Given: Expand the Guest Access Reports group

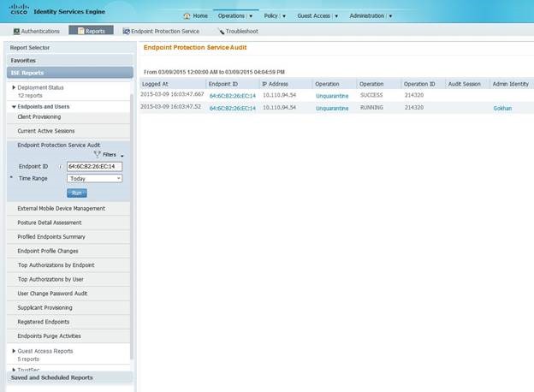Looking at the screenshot, I should pyautogui.click(x=14, y=351).
